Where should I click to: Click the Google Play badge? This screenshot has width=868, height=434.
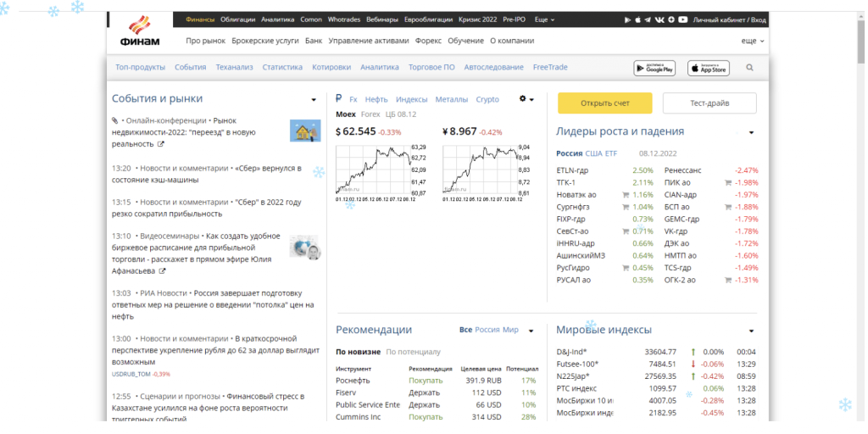(x=654, y=68)
